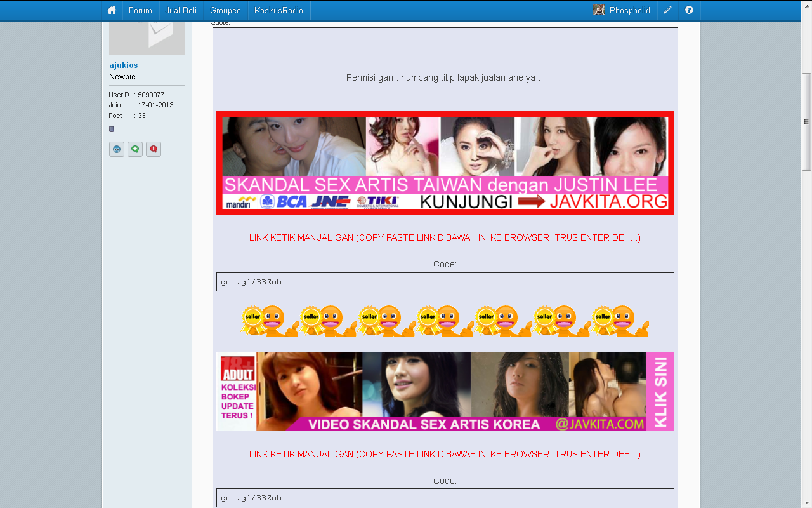
Task: Click the vertical scrollbar thumb
Action: pos(806,122)
